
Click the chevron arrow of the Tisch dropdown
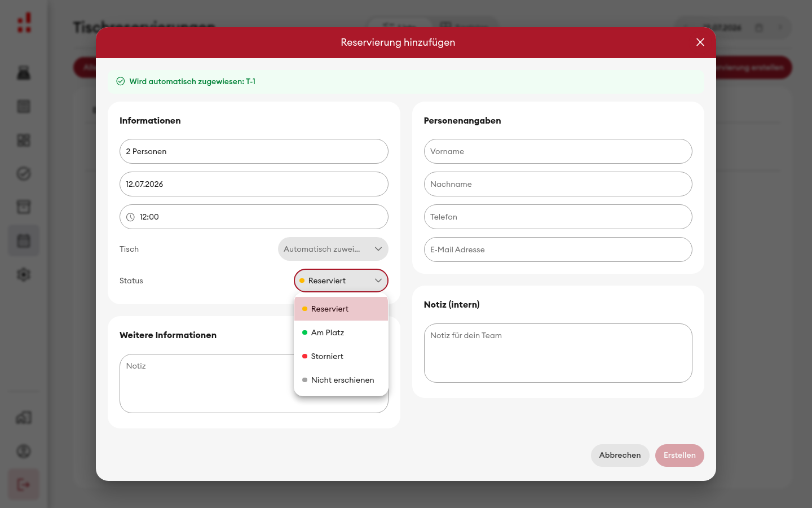[378, 249]
